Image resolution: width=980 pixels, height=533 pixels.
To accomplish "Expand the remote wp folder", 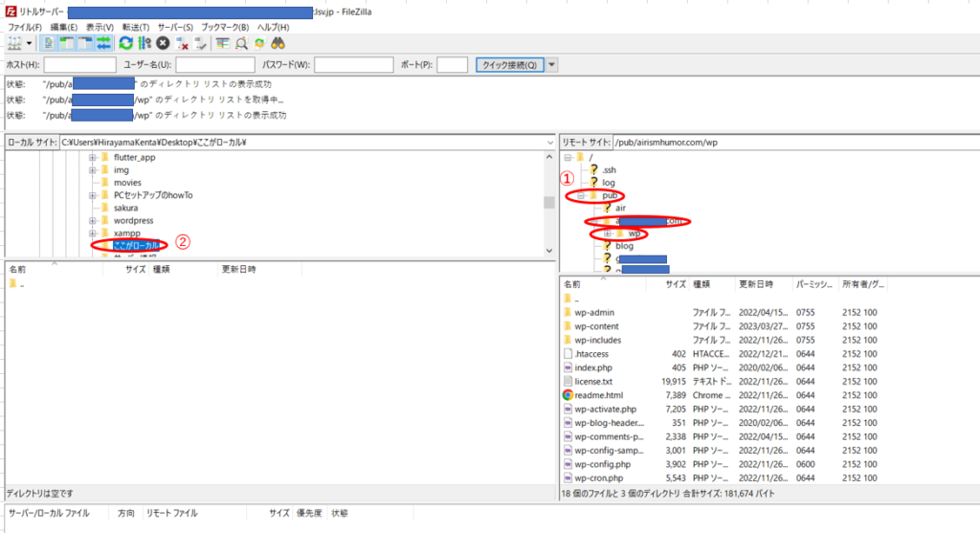I will pyautogui.click(x=607, y=233).
